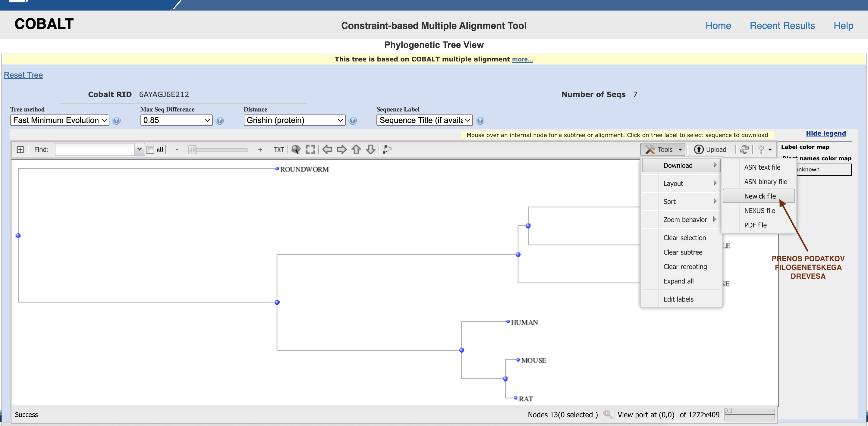Click the plus zoom-in button
This screenshot has width=868, height=426.
pyautogui.click(x=260, y=149)
